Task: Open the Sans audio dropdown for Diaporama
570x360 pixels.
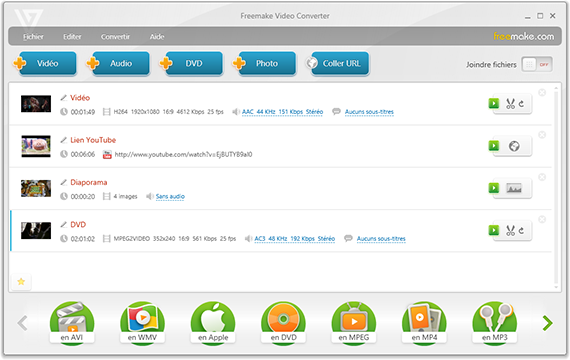Action: 170,197
